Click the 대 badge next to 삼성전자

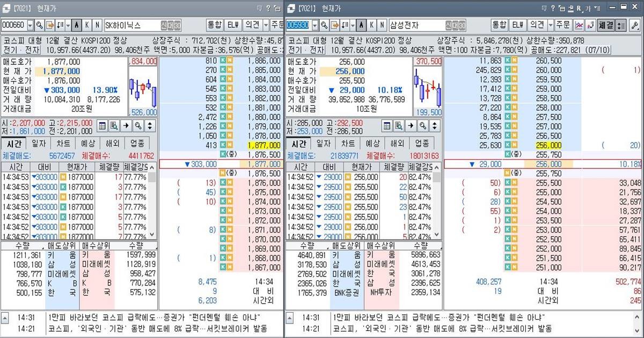(x=455, y=25)
